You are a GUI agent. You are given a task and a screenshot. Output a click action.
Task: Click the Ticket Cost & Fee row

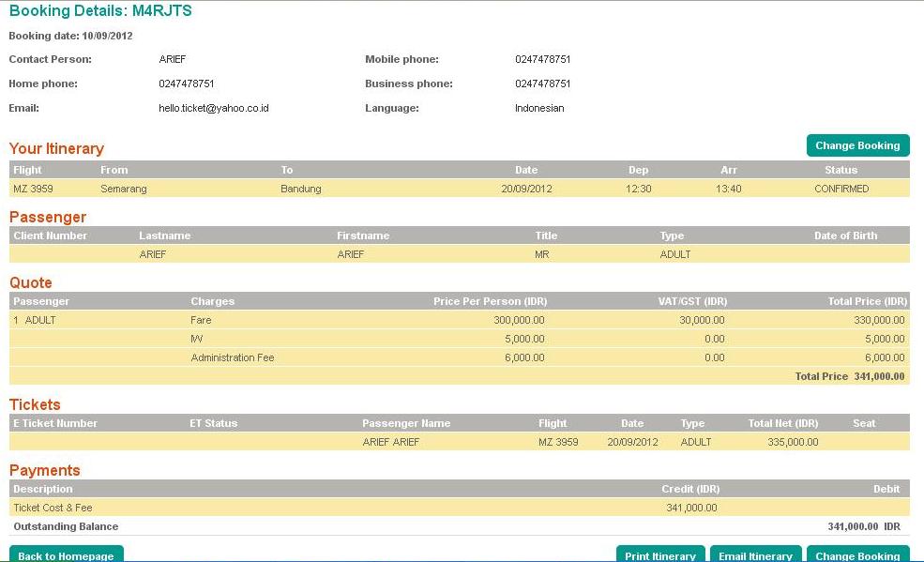point(460,508)
